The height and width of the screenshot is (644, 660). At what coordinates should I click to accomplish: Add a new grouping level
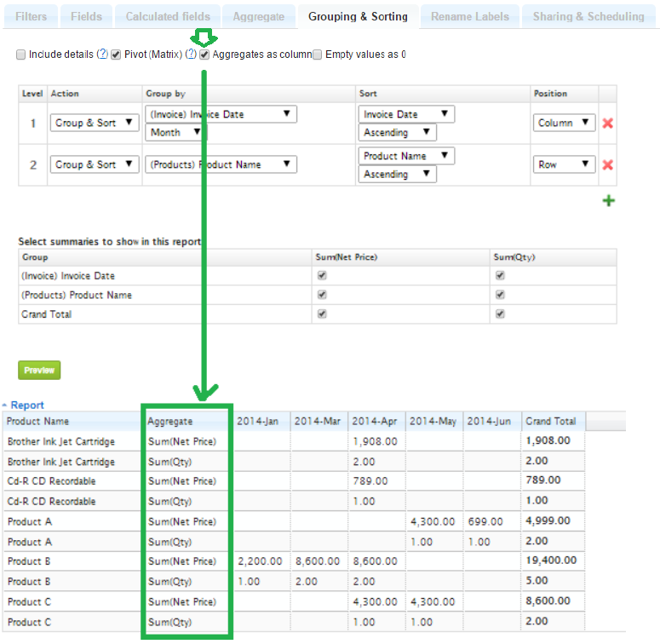608,201
